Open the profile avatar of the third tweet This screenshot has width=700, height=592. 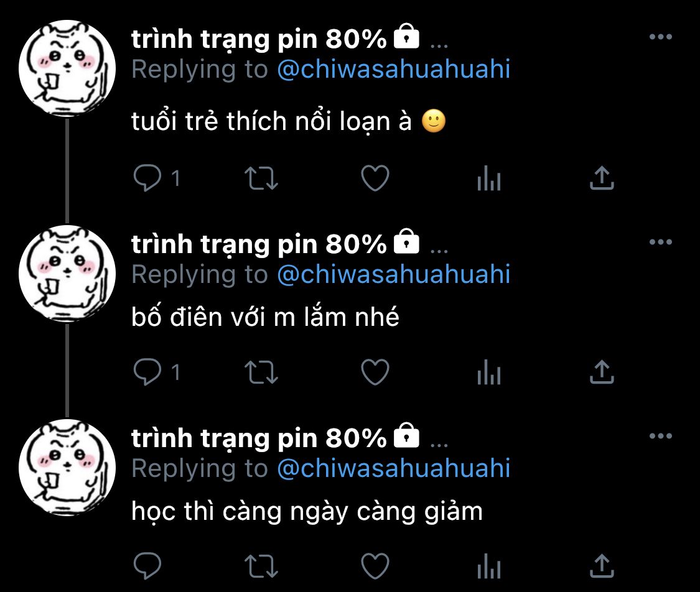(67, 467)
